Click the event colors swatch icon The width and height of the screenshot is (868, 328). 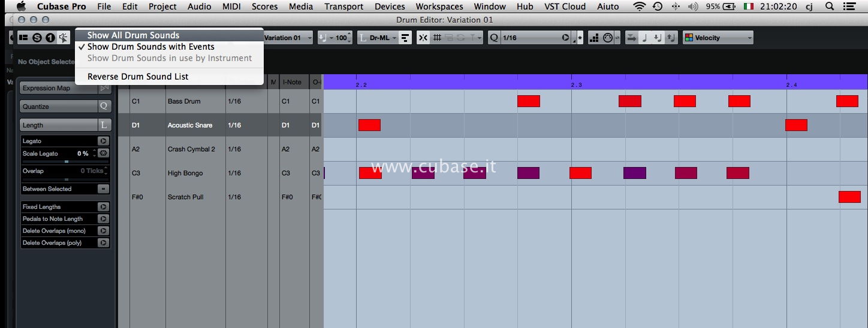point(689,38)
